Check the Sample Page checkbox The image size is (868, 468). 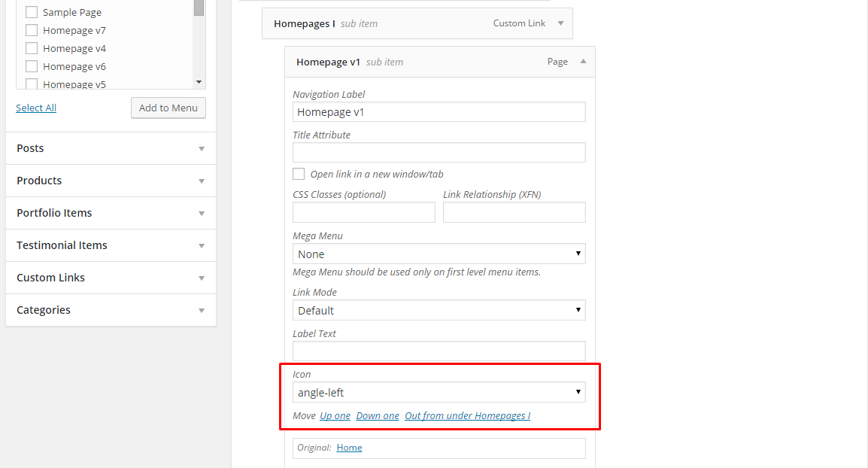pyautogui.click(x=32, y=12)
